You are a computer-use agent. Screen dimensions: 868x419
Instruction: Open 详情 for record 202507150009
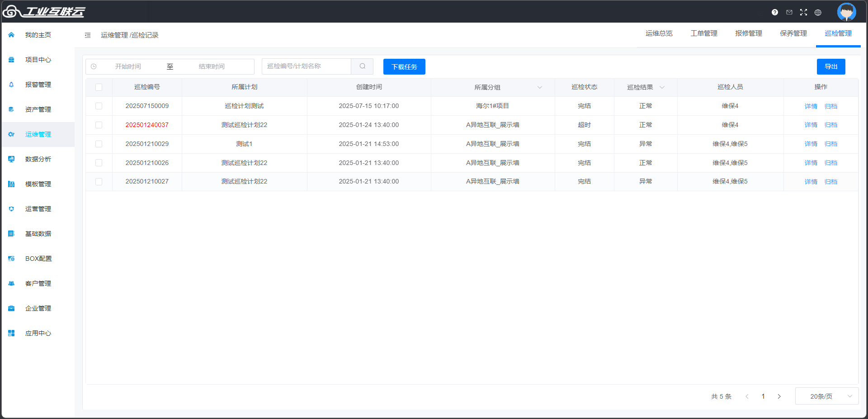[x=811, y=106]
